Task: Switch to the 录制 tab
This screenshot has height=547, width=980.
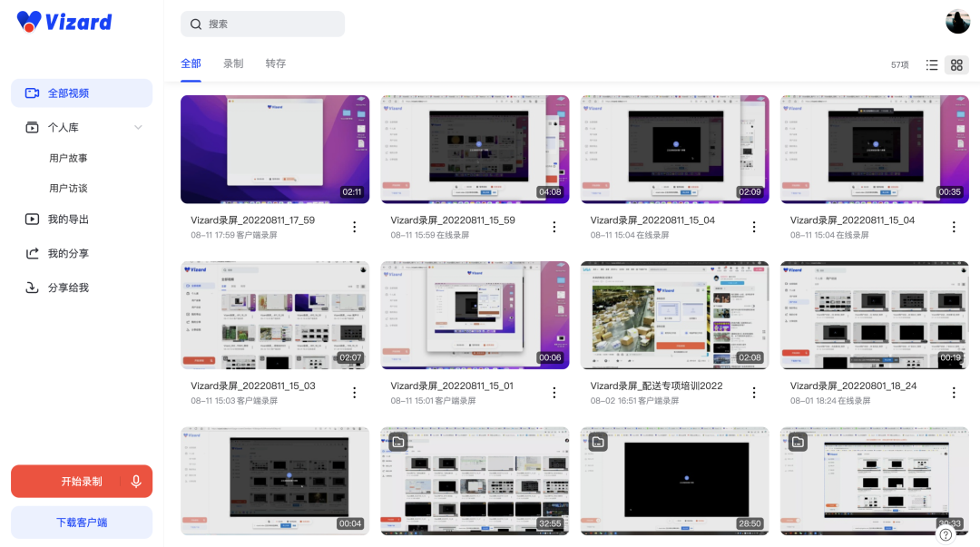Action: click(x=232, y=63)
